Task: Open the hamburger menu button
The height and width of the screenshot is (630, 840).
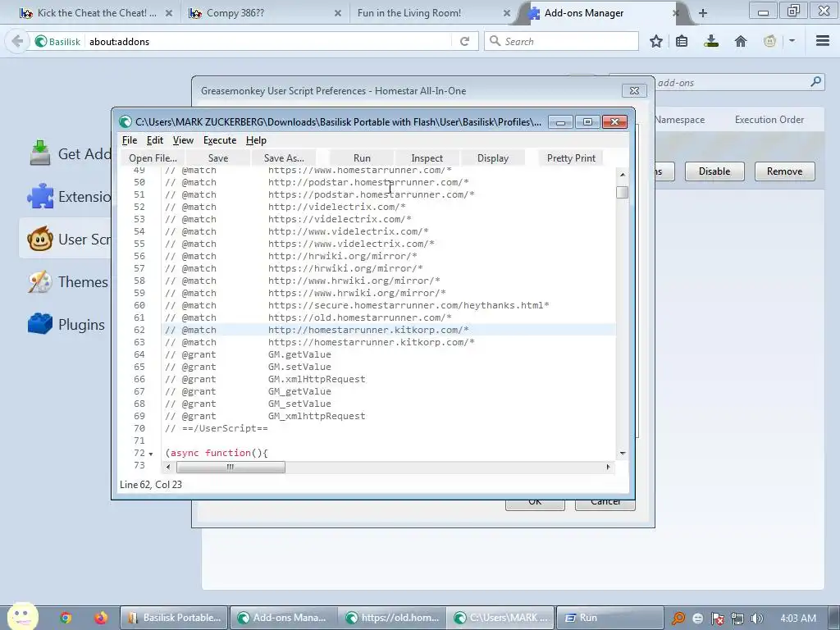Action: [x=823, y=41]
